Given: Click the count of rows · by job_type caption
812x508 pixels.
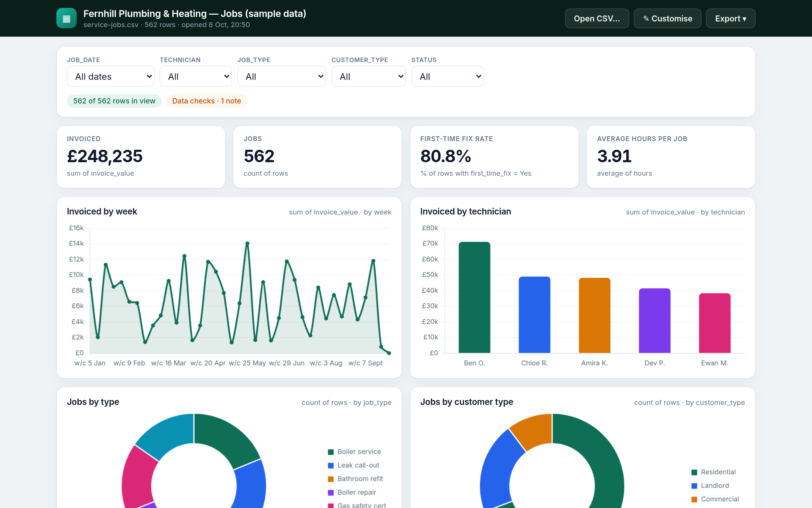Looking at the screenshot, I should pyautogui.click(x=347, y=403).
